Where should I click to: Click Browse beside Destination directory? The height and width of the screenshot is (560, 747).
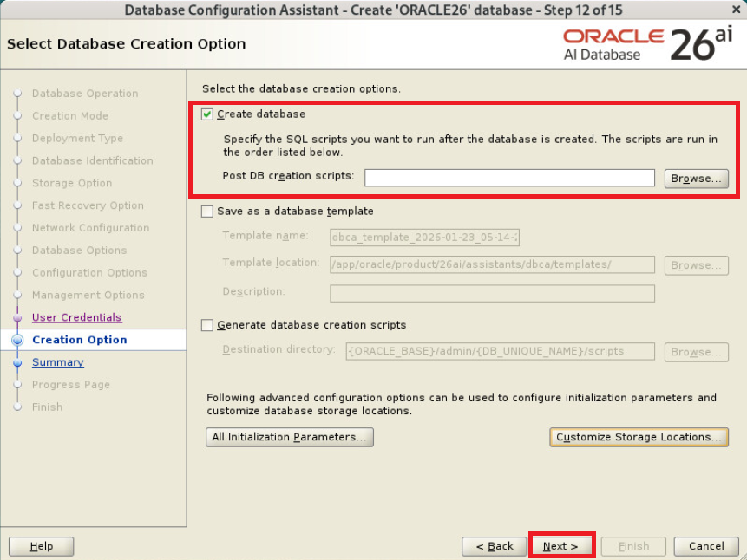coord(696,352)
